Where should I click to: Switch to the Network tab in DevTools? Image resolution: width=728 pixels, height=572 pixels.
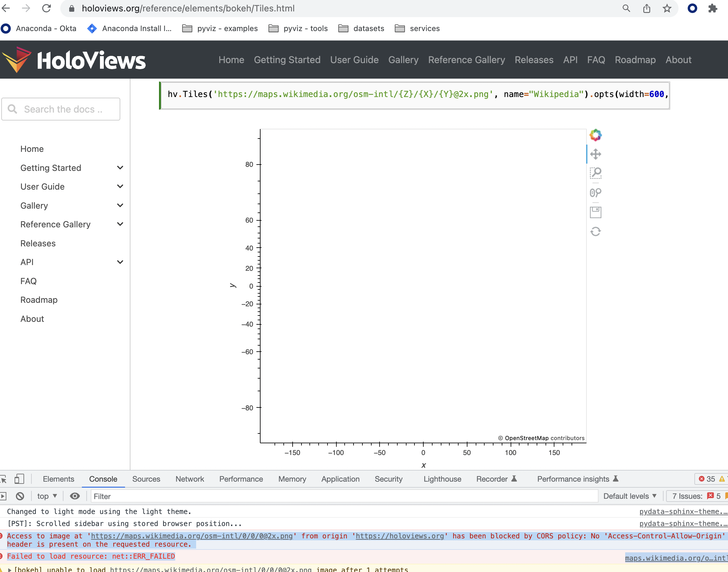pos(190,479)
